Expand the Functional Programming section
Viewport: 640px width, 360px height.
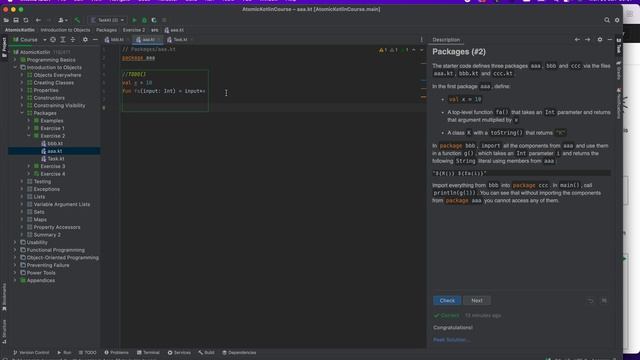pyautogui.click(x=16, y=250)
